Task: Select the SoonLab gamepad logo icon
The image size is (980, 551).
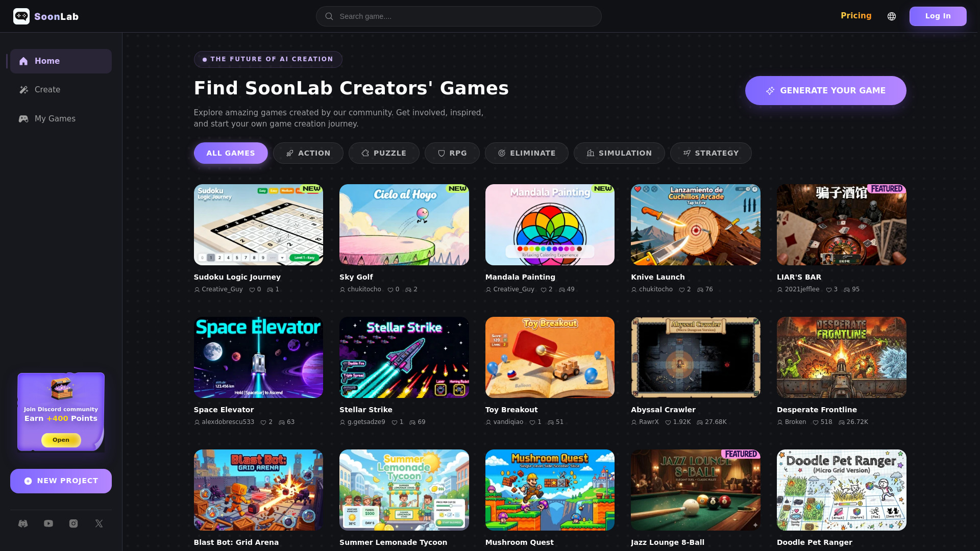Action: [21, 16]
